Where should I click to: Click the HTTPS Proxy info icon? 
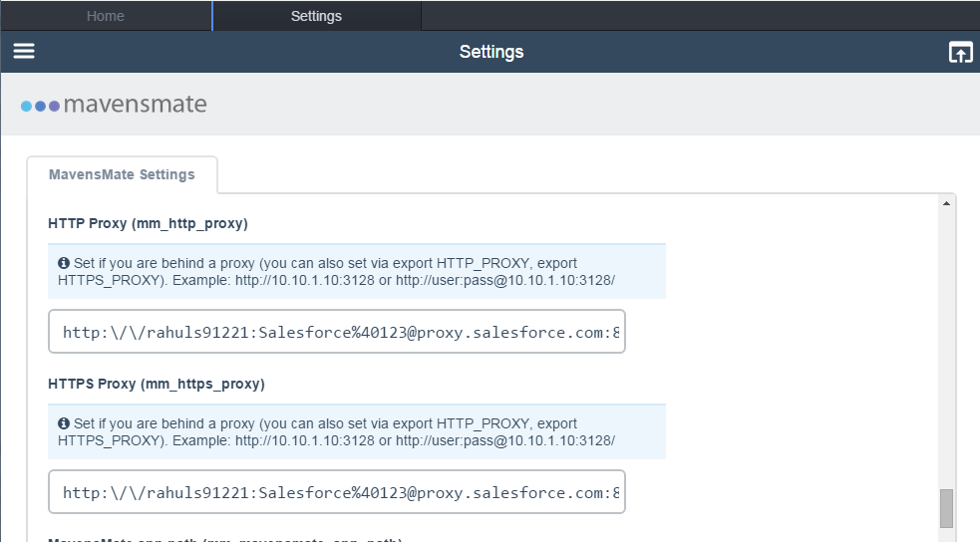tap(64, 423)
